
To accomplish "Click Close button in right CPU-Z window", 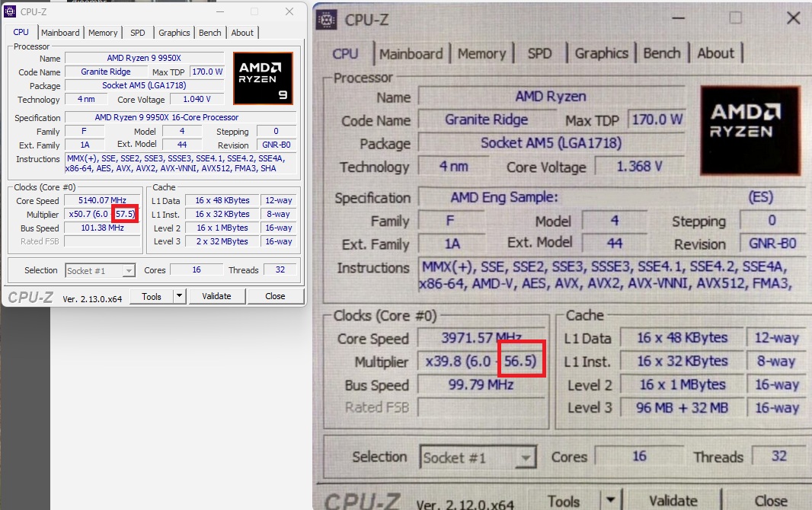I will [x=771, y=500].
